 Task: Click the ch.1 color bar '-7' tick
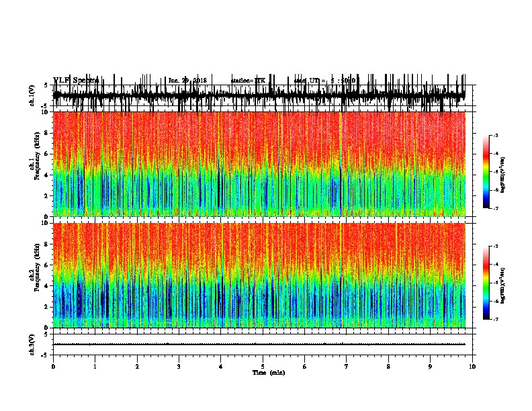click(495, 208)
